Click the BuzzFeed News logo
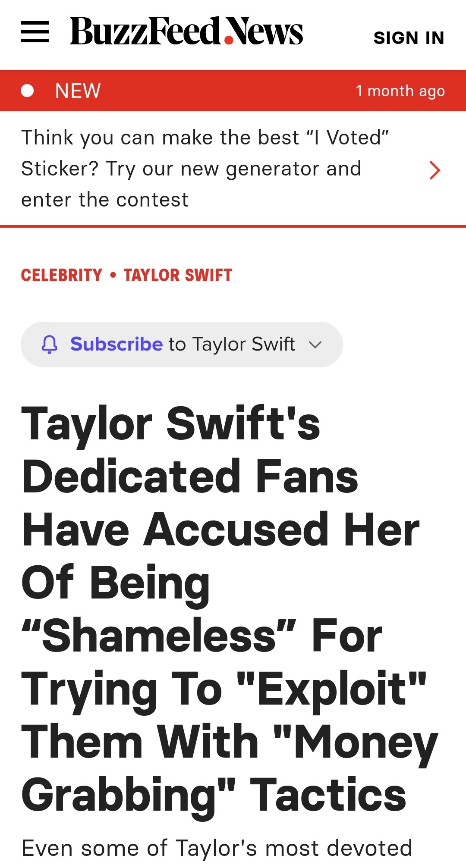 pyautogui.click(x=186, y=31)
